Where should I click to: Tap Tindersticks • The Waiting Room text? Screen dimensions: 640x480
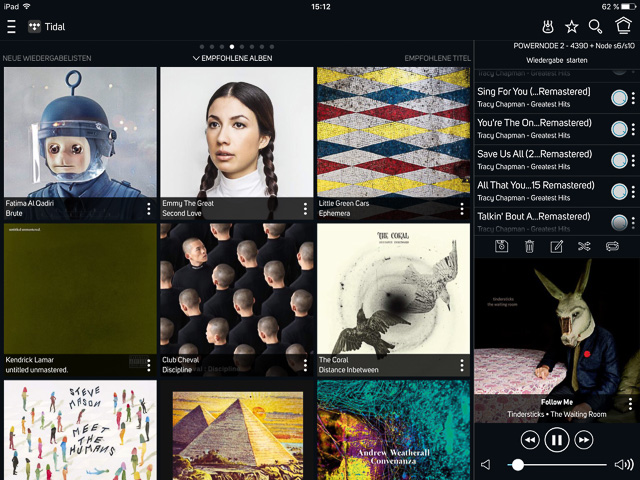pyautogui.click(x=557, y=414)
